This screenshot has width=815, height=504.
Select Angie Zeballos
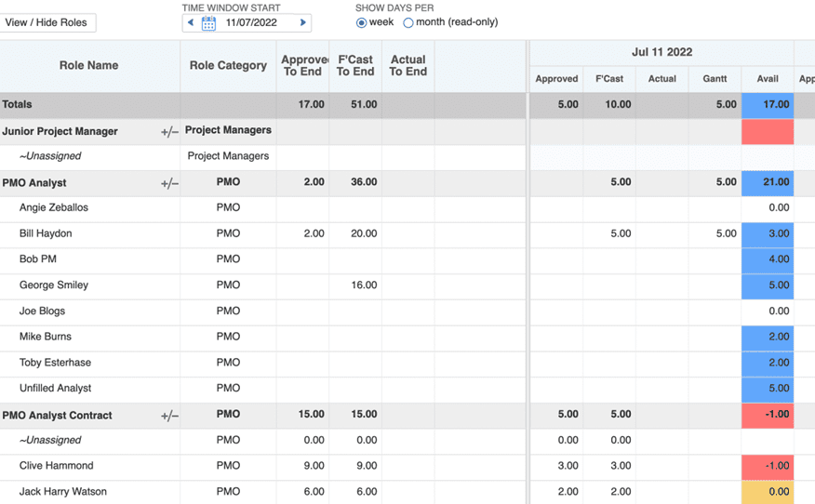click(54, 207)
